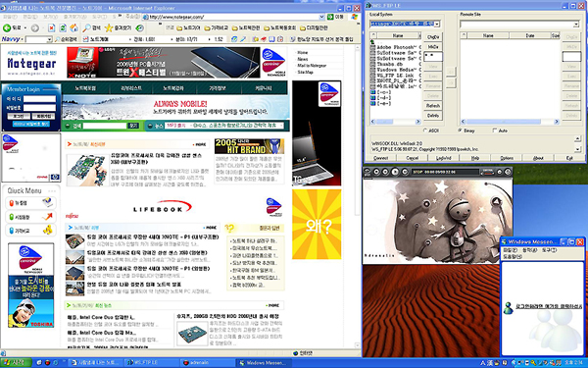Image resolution: width=588 pixels, height=368 pixels.
Task: Open the first menu in Windows Messenger
Action: [x=510, y=250]
